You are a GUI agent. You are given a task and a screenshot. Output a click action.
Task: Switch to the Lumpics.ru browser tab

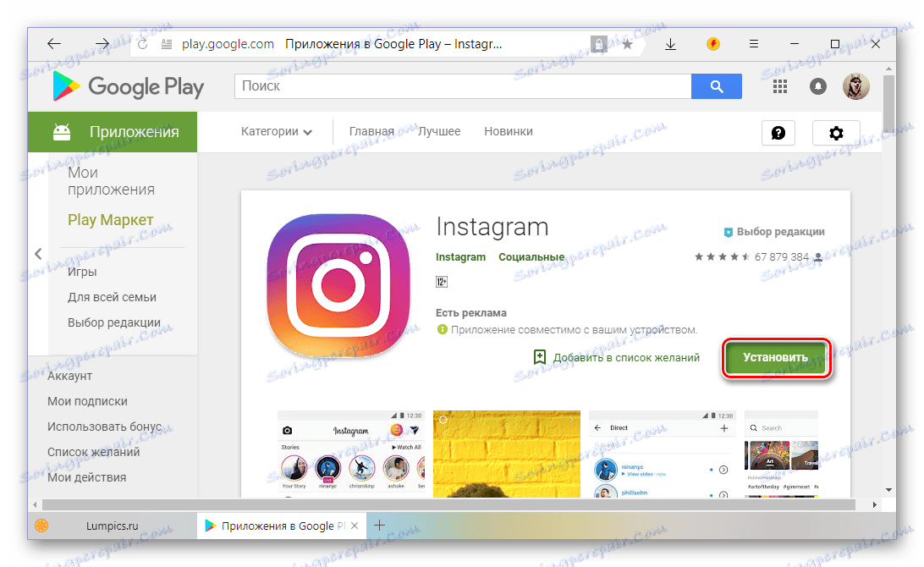pos(111,525)
